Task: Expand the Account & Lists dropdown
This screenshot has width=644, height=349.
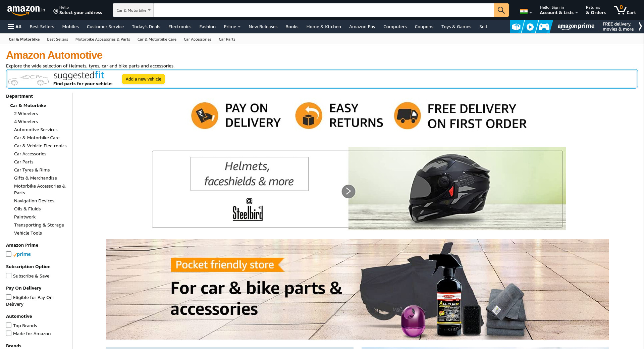Action: pyautogui.click(x=558, y=10)
